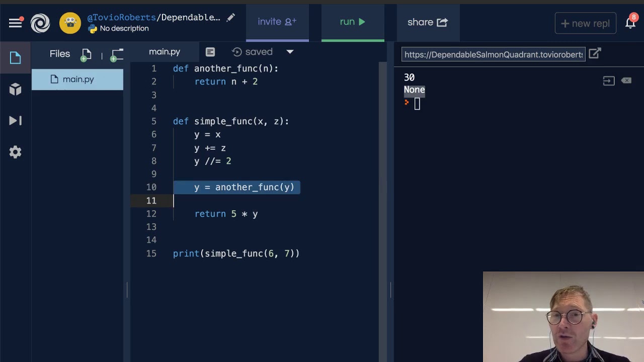This screenshot has height=362, width=644.
Task: Create a new repl
Action: tap(585, 23)
